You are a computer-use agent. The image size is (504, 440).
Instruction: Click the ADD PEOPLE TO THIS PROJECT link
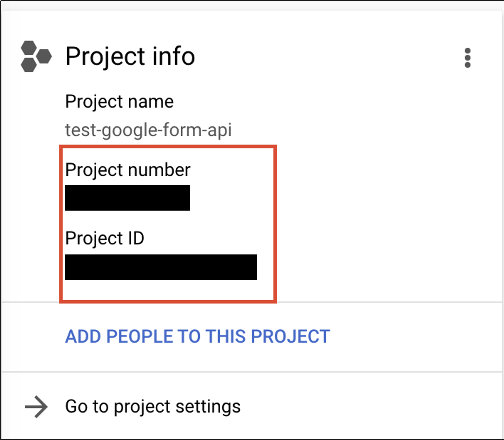click(198, 337)
